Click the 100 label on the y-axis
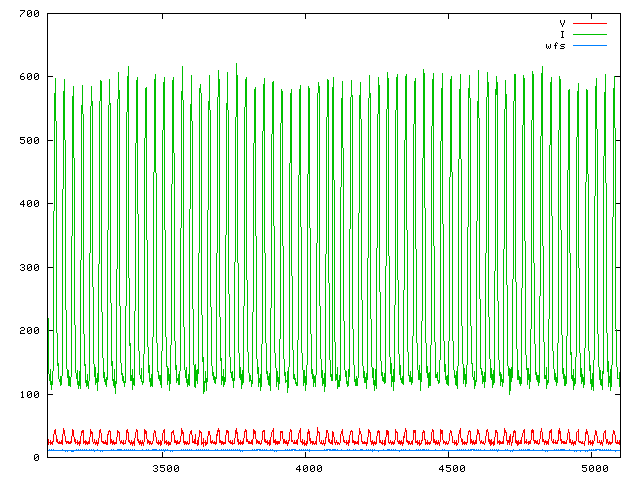 coord(29,394)
